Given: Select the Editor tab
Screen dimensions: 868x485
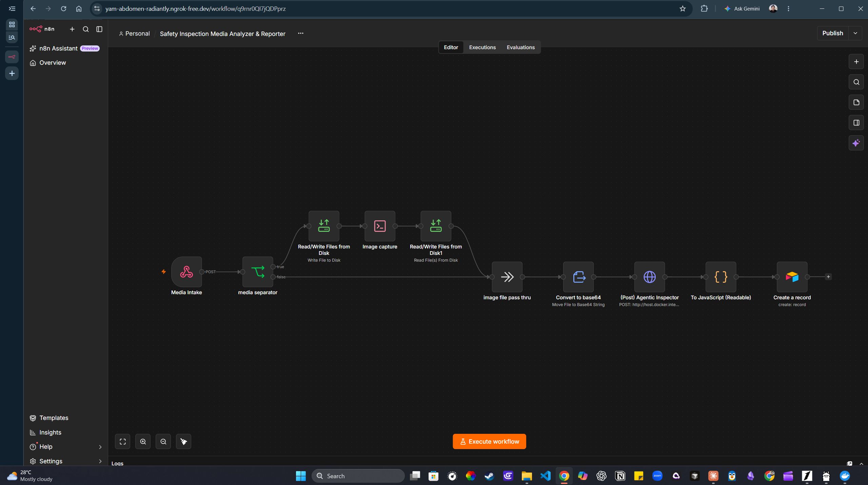Looking at the screenshot, I should click(451, 47).
